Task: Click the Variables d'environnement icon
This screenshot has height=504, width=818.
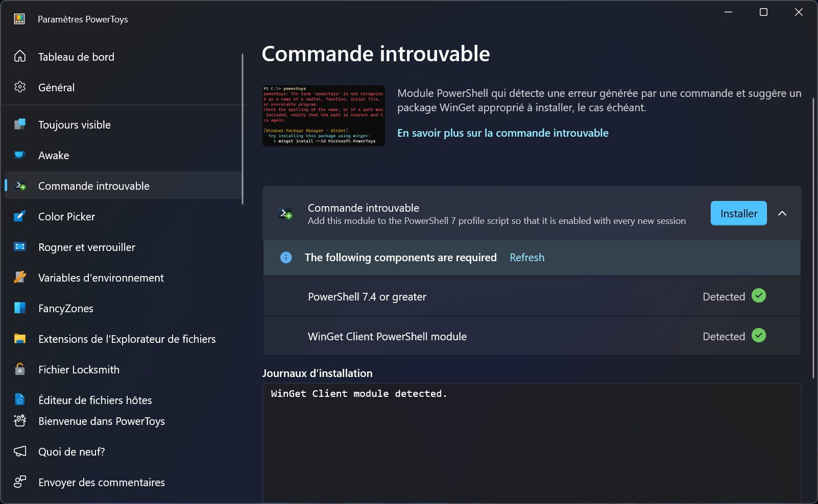Action: [x=20, y=278]
